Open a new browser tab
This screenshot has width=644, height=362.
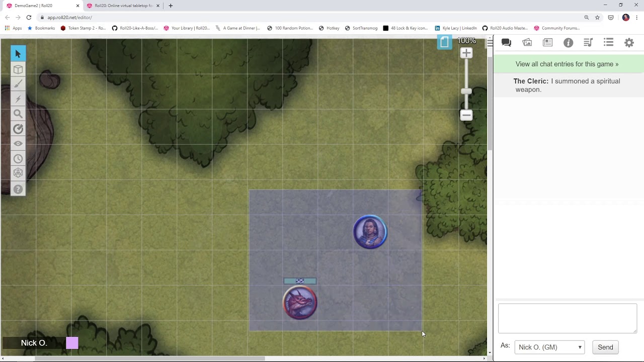(171, 6)
